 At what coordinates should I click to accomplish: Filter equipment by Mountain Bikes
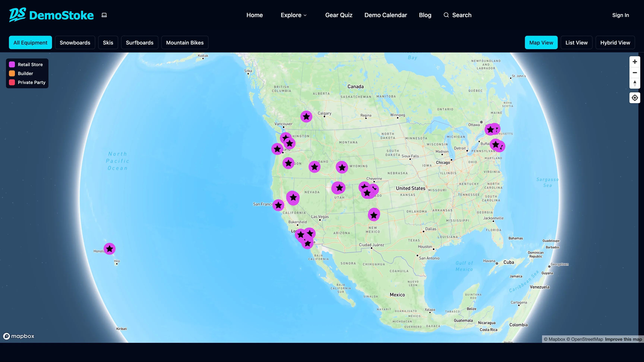tap(185, 43)
